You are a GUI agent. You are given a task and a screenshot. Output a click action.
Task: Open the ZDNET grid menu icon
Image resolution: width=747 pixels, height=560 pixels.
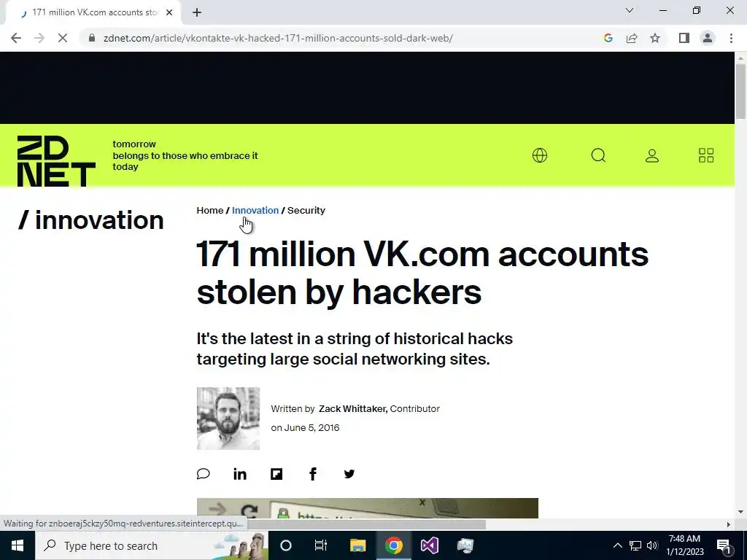pyautogui.click(x=706, y=155)
